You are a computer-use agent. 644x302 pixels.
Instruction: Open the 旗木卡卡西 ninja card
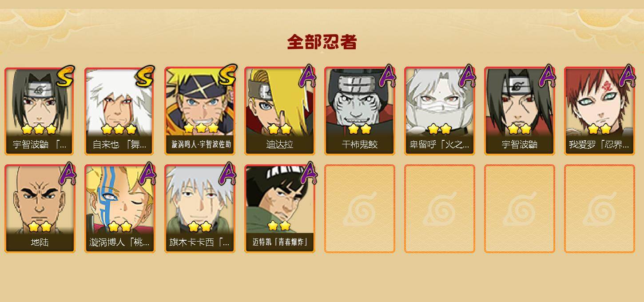200,209
